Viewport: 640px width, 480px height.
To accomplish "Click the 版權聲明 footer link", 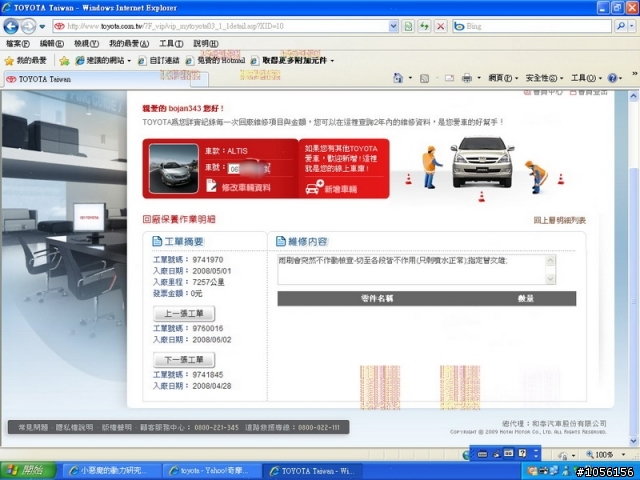I will 117,427.
